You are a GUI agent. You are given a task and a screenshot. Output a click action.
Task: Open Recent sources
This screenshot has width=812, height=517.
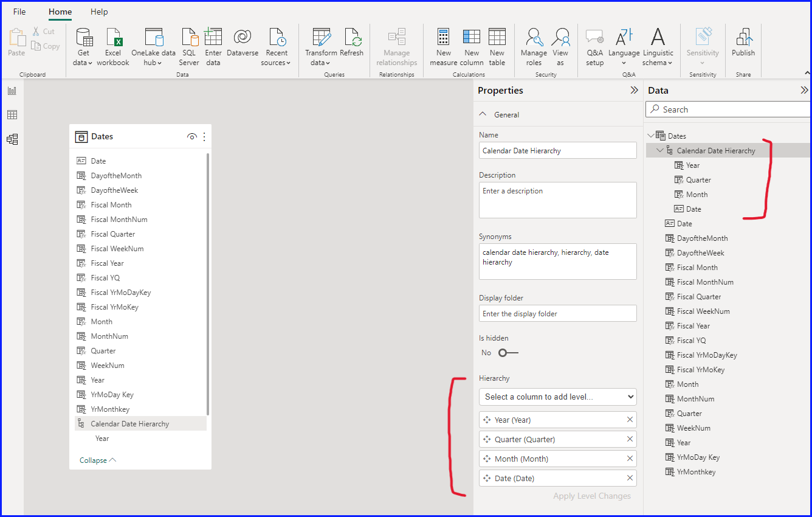click(277, 47)
